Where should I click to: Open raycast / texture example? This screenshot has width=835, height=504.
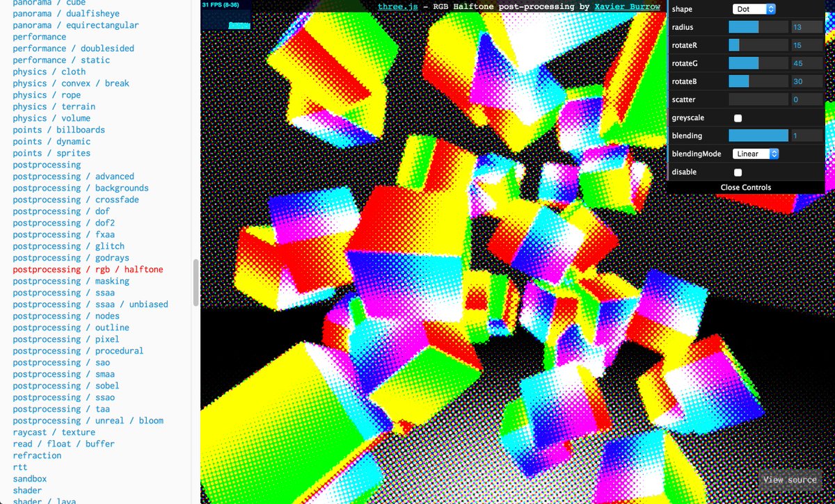pos(54,432)
